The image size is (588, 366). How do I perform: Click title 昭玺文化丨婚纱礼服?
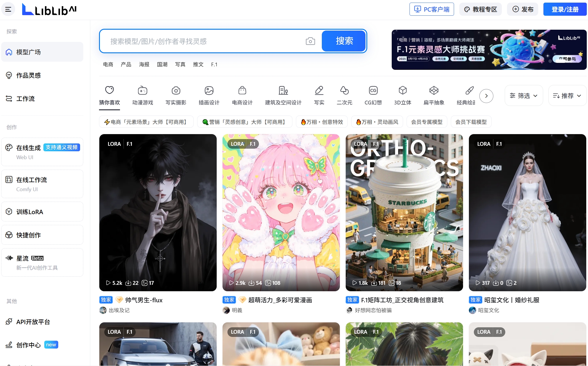512,300
